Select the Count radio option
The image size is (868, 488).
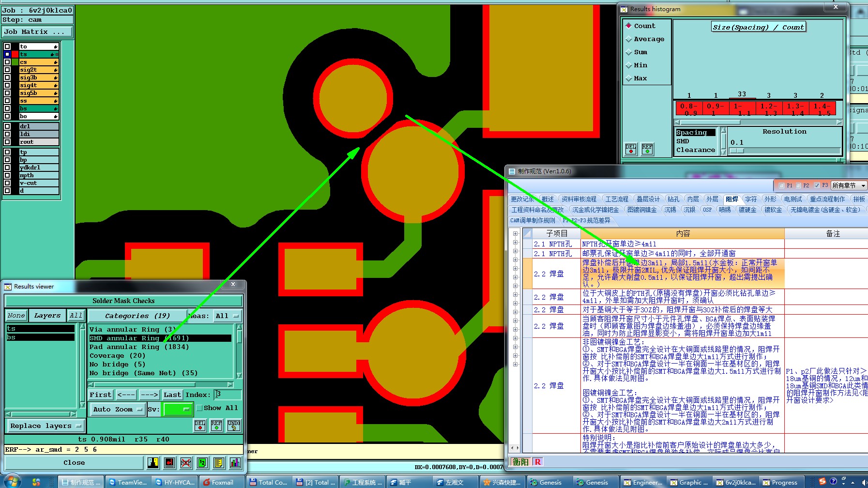pos(629,26)
